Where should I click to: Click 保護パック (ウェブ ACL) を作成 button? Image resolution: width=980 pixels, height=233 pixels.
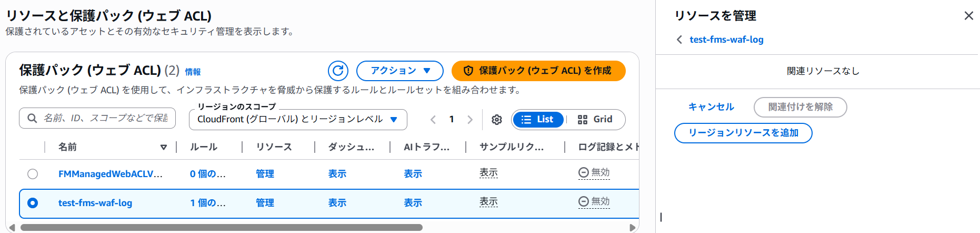538,71
